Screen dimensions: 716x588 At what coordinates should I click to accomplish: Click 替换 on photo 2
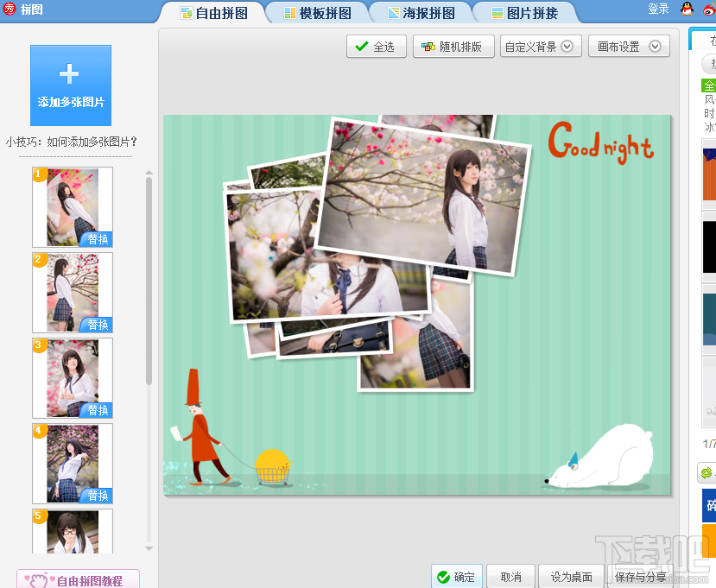[x=97, y=325]
